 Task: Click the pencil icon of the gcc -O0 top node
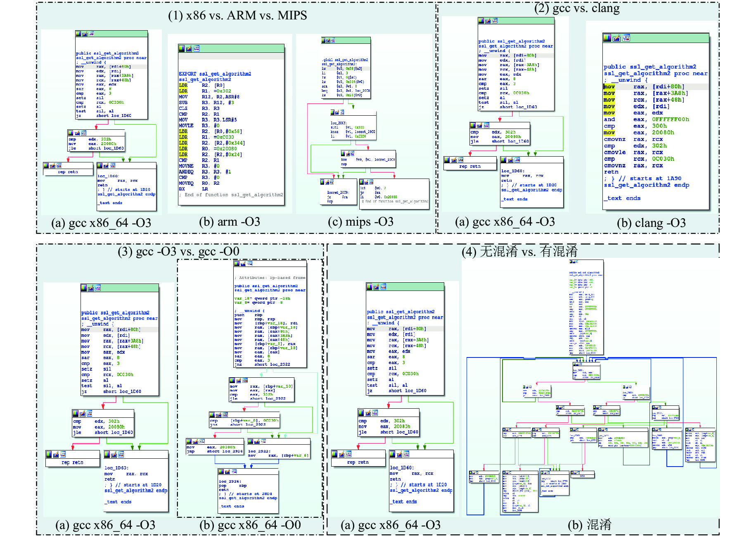pos(243,263)
